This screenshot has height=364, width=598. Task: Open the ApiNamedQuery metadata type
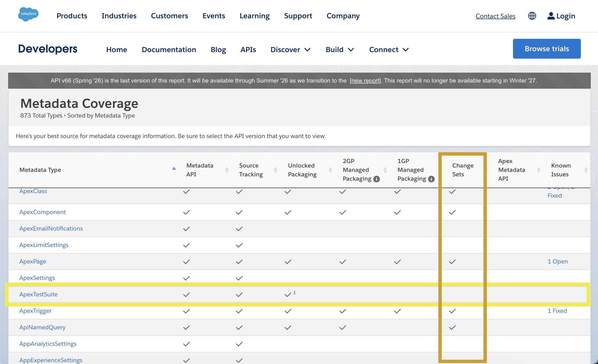42,327
